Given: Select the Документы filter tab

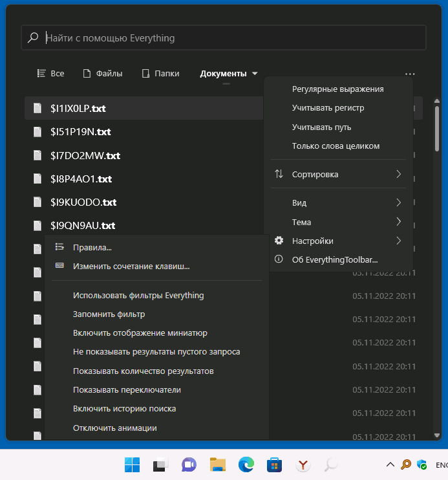Looking at the screenshot, I should [223, 74].
